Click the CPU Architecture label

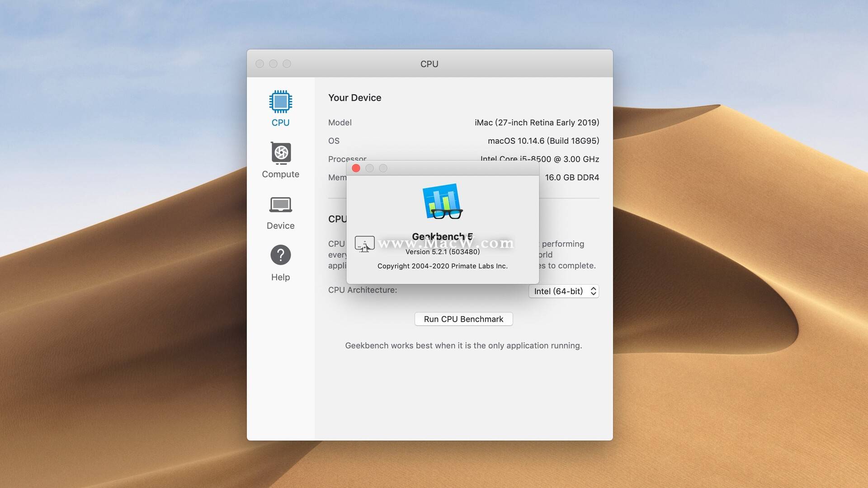tap(362, 290)
